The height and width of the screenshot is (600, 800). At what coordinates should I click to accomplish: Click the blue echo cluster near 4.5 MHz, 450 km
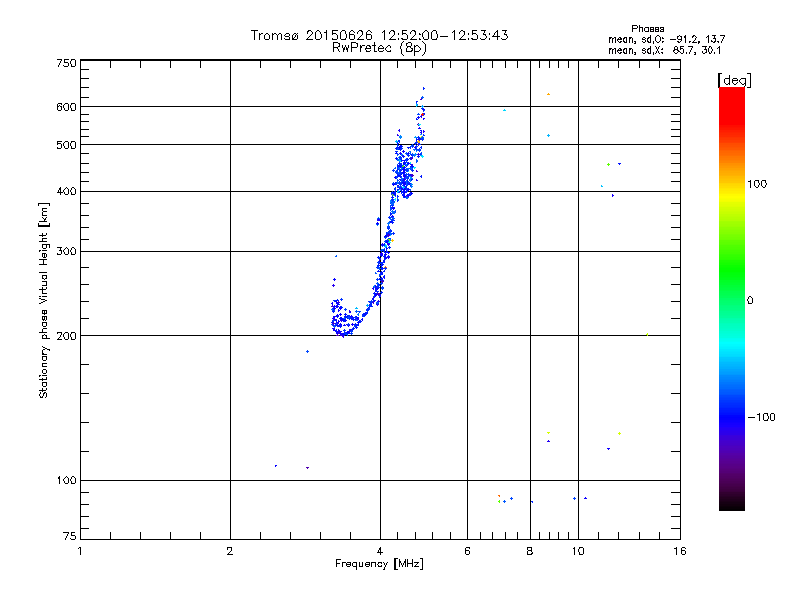pos(404,173)
